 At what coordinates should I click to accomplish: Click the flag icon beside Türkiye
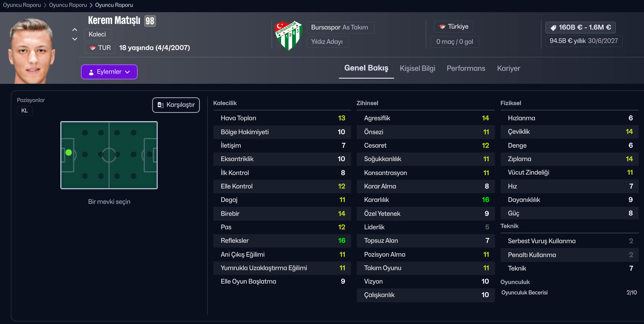[x=442, y=27]
